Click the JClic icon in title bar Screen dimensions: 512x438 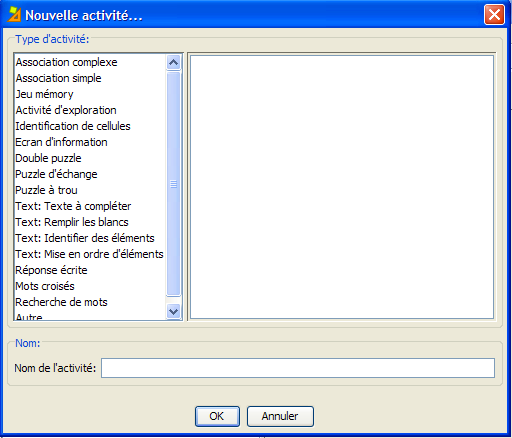pyautogui.click(x=14, y=15)
